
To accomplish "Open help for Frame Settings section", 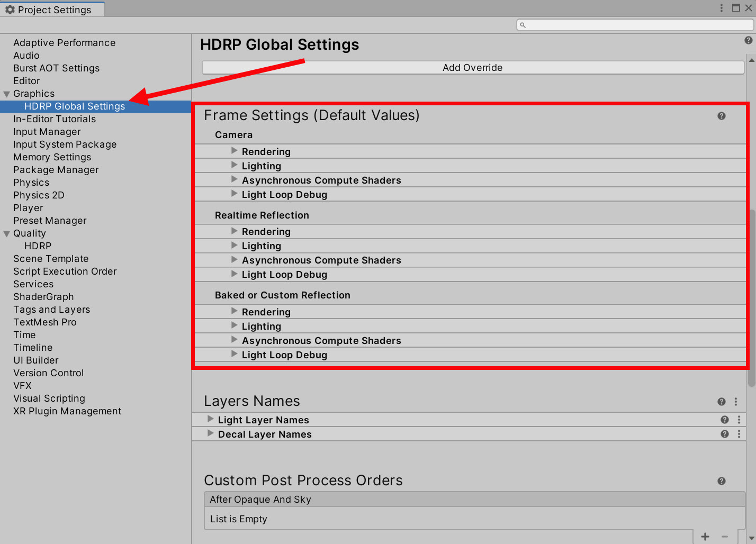I will (721, 116).
